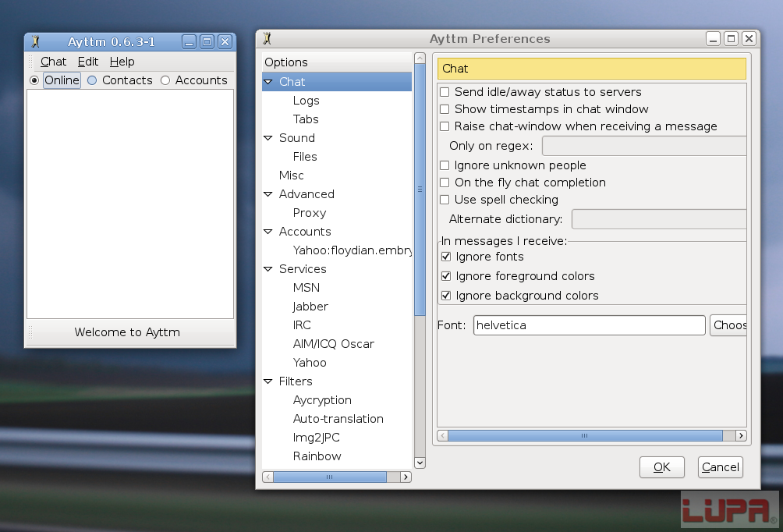Click the options tree vertical scrollbar thumb
Image resolution: width=783 pixels, height=532 pixels.
coord(420,190)
